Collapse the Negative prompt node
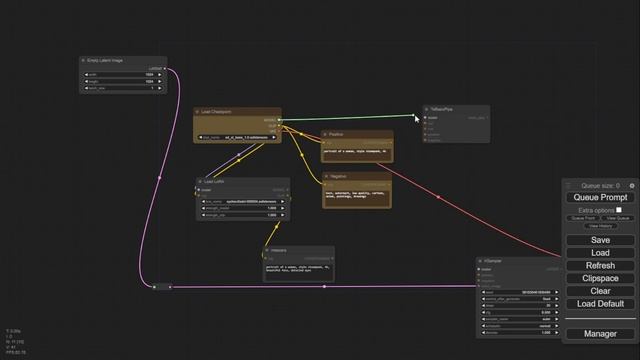 [x=326, y=176]
